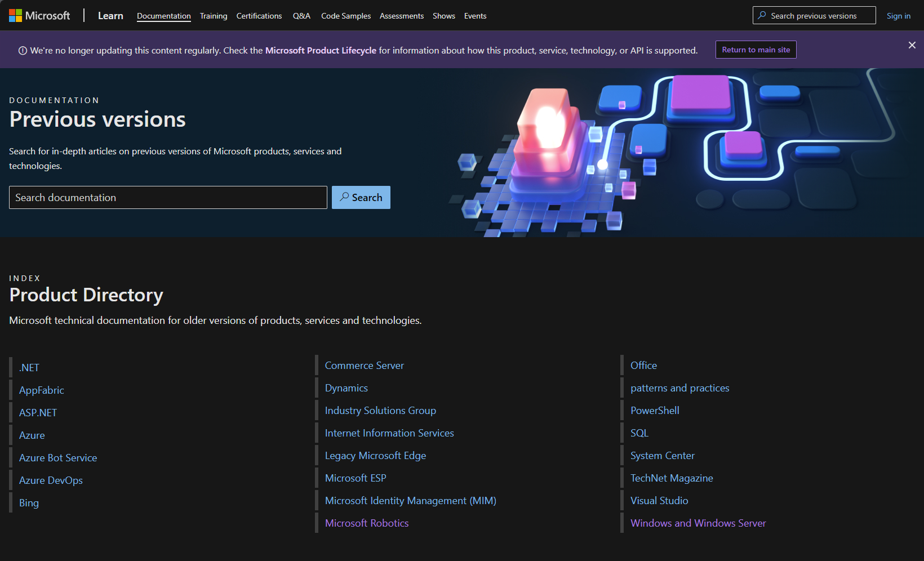The width and height of the screenshot is (924, 561).
Task: Open the Q&A menu item
Action: tap(301, 16)
